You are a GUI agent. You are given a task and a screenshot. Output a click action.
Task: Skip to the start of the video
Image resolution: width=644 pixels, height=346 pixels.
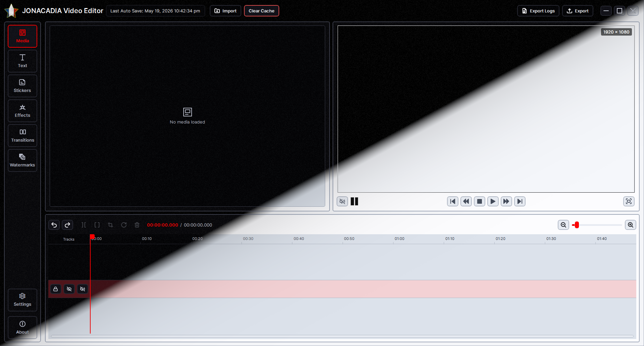pos(453,201)
